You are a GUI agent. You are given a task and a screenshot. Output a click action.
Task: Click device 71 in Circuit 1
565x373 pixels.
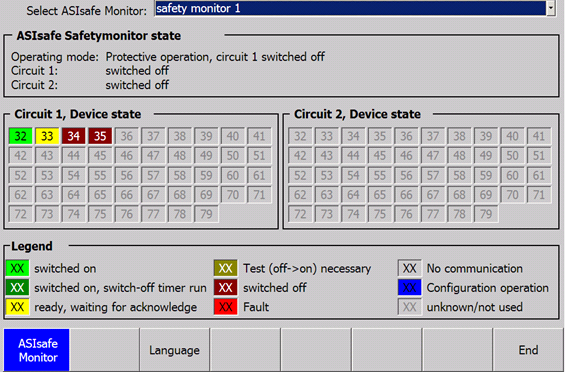[x=259, y=195]
